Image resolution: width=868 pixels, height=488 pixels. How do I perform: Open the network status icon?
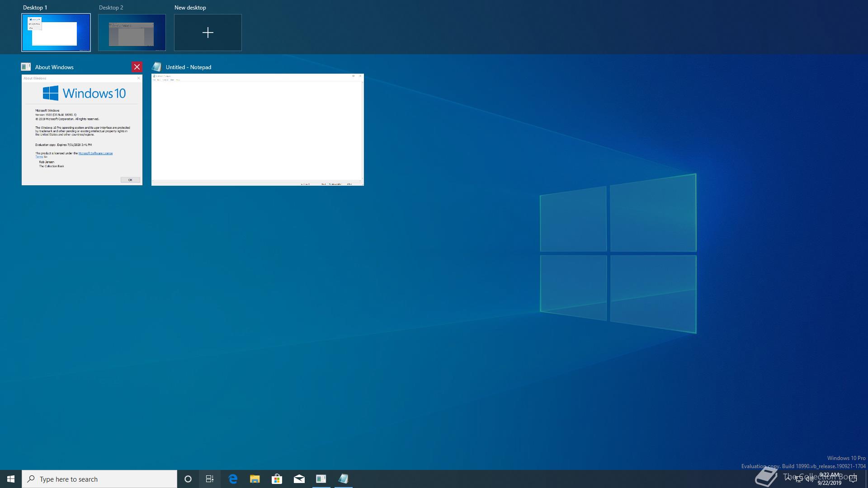799,479
